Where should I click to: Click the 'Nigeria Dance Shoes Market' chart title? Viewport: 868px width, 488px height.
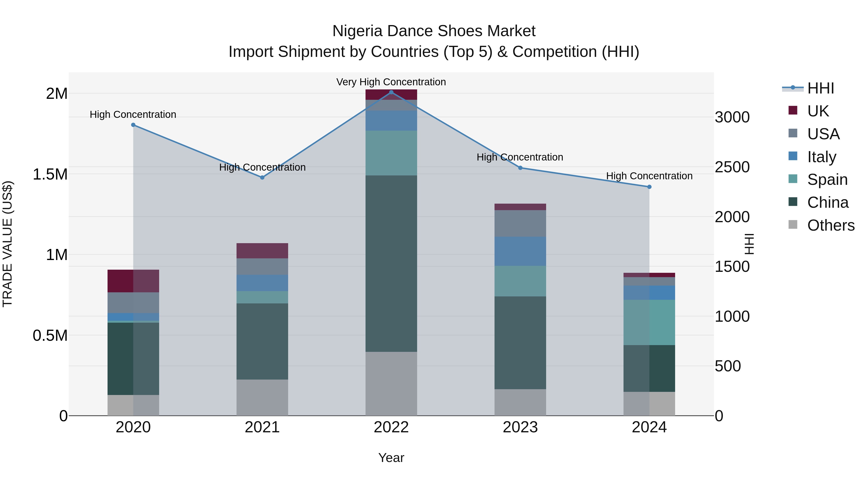point(434,31)
